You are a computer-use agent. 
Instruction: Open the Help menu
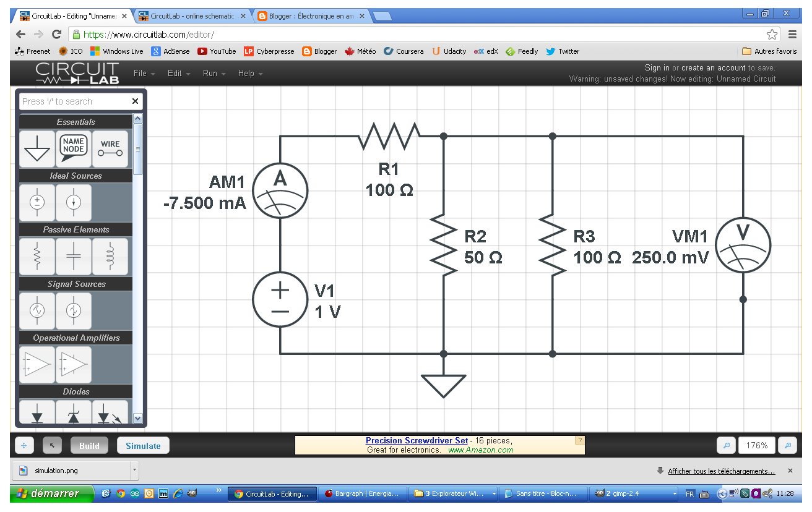point(250,74)
